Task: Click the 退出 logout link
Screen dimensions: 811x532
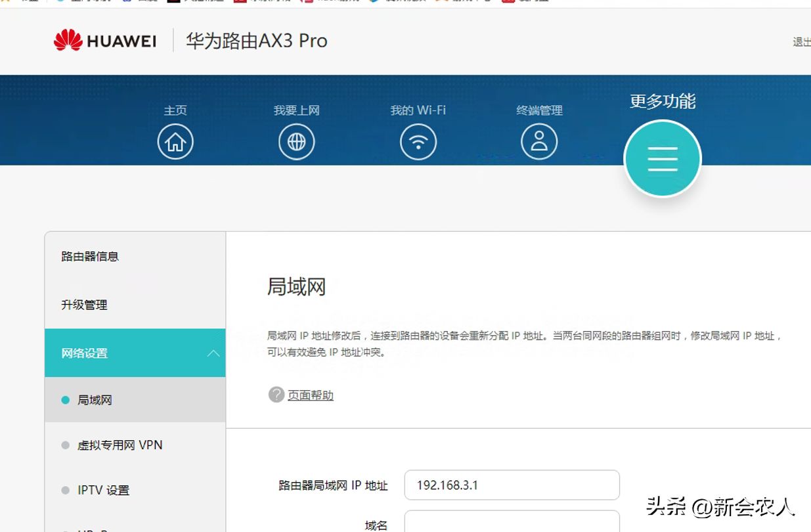Action: pyautogui.click(x=801, y=42)
